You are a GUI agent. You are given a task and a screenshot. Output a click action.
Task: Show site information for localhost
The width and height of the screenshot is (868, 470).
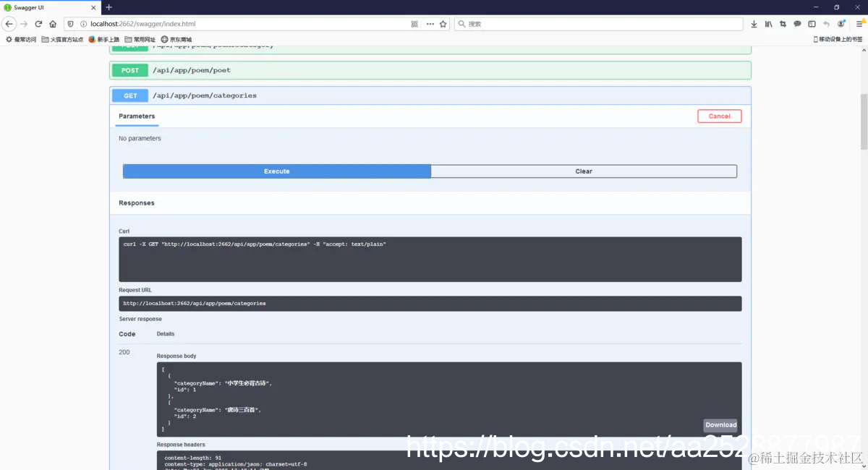83,24
